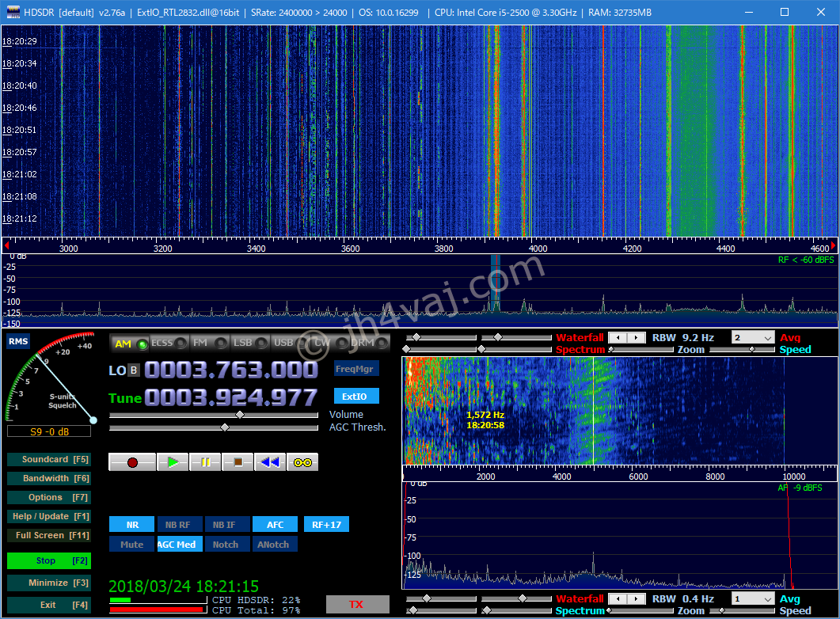Click the left arrow stepper beside RBW 9.2 Hz

pyautogui.click(x=618, y=337)
